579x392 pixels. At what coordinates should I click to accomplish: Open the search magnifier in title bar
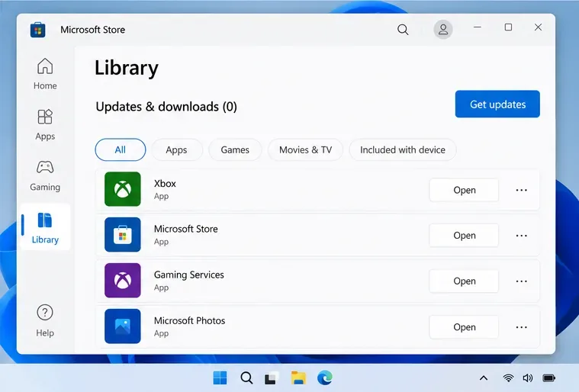[x=403, y=30]
